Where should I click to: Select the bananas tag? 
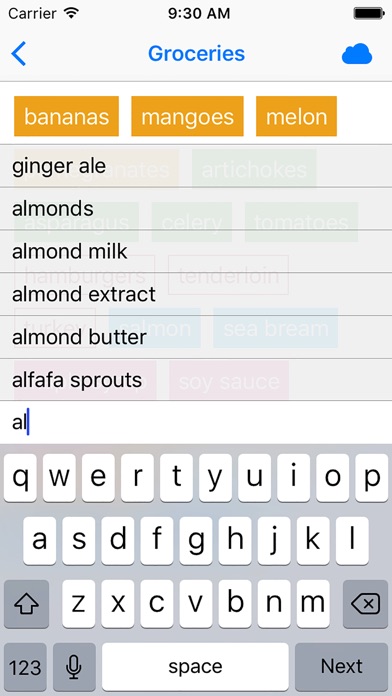[x=66, y=116]
